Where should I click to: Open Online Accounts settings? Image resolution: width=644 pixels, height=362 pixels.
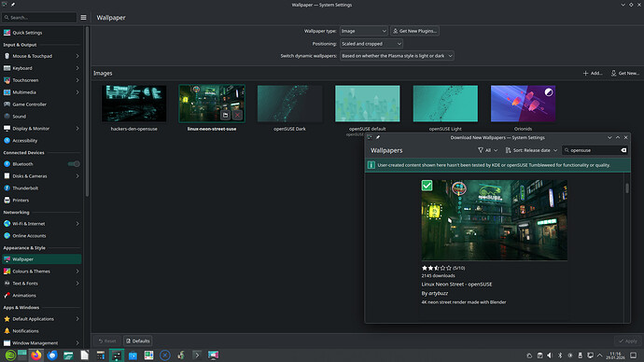[41, 236]
